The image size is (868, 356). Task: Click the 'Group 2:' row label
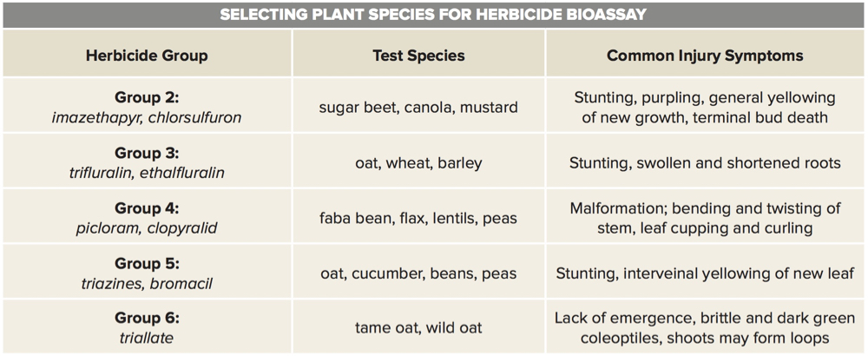pos(147,97)
